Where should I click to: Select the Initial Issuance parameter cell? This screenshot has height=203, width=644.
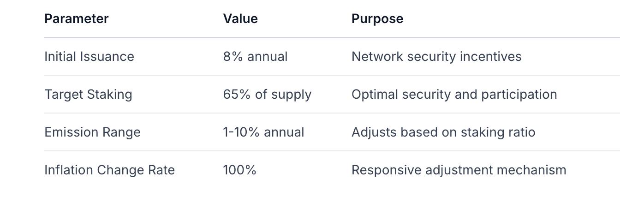click(x=89, y=57)
